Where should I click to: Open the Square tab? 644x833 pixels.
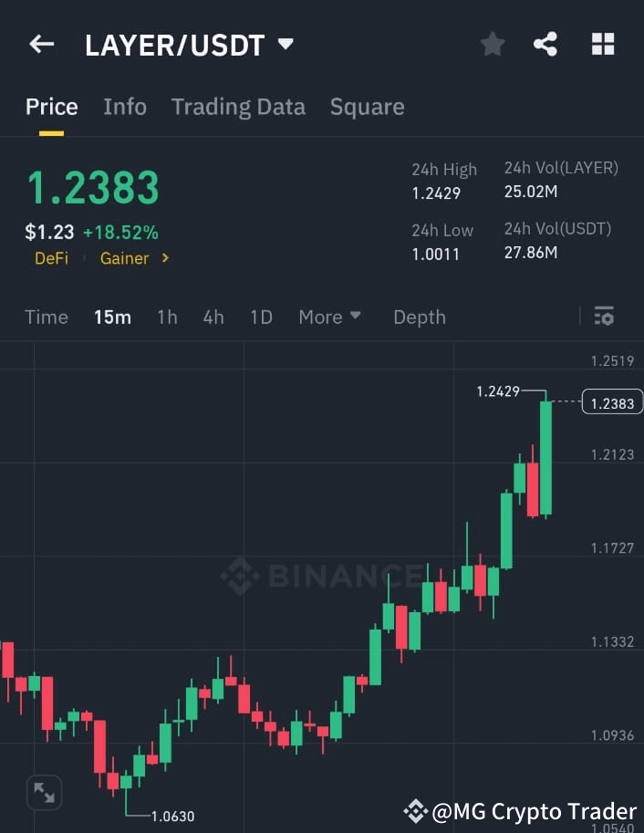click(x=367, y=107)
